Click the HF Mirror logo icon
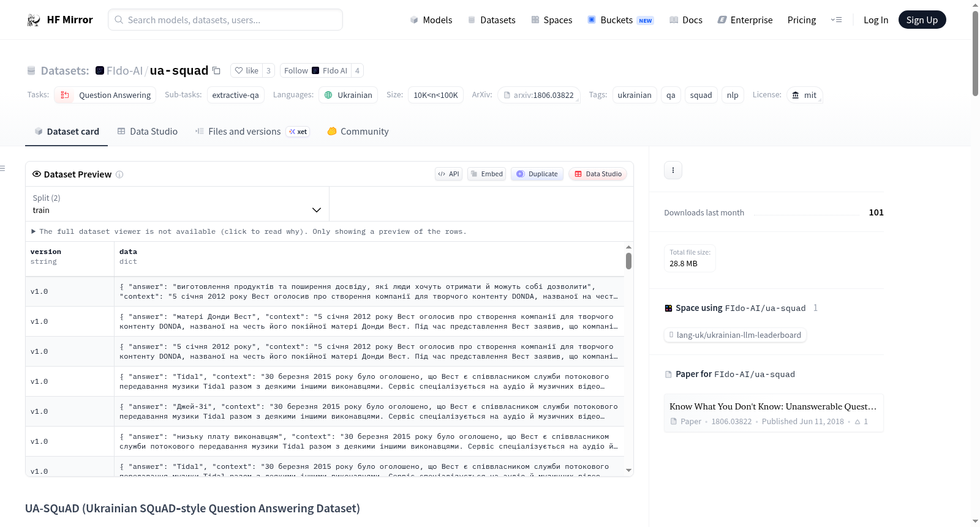Image resolution: width=980 pixels, height=527 pixels. click(x=34, y=20)
